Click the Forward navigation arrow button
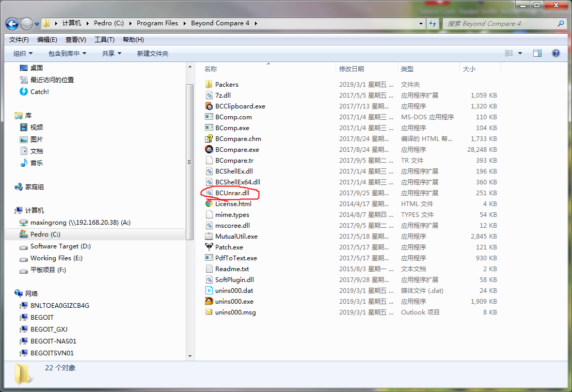572x392 pixels. [x=26, y=24]
